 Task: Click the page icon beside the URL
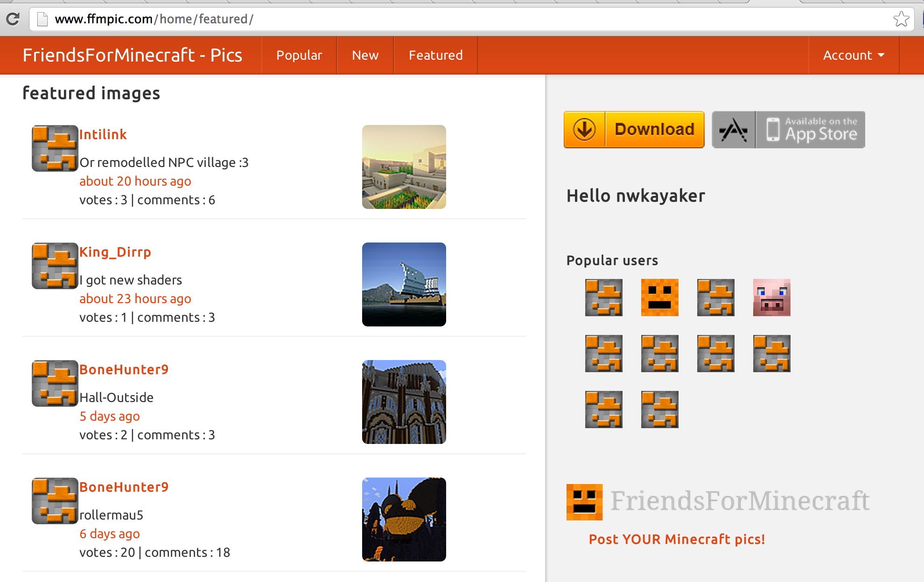click(42, 19)
